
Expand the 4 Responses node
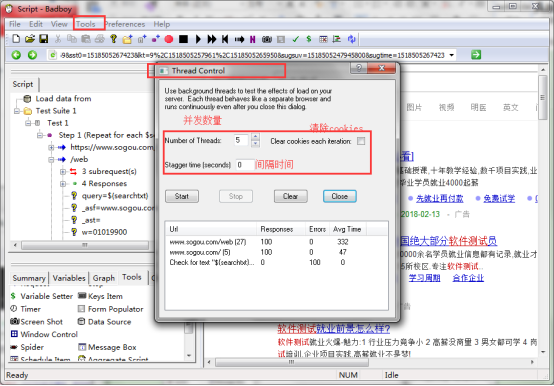click(63, 184)
